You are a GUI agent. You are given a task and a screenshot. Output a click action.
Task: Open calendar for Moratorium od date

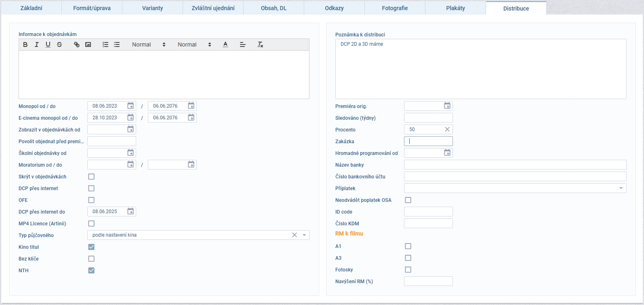click(130, 165)
